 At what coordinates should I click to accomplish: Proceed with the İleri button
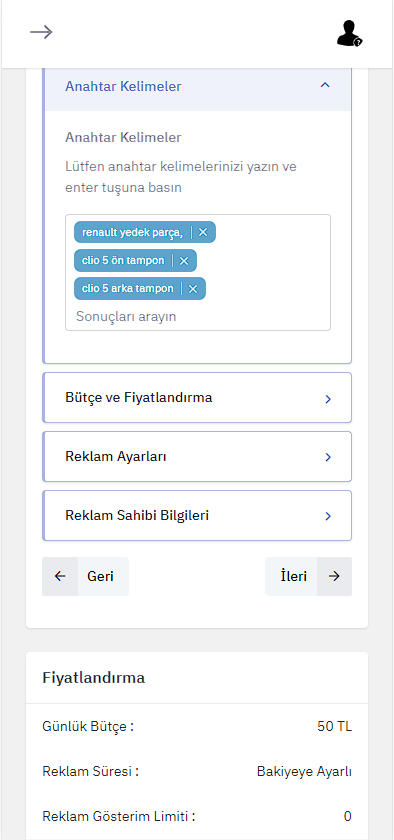point(308,576)
